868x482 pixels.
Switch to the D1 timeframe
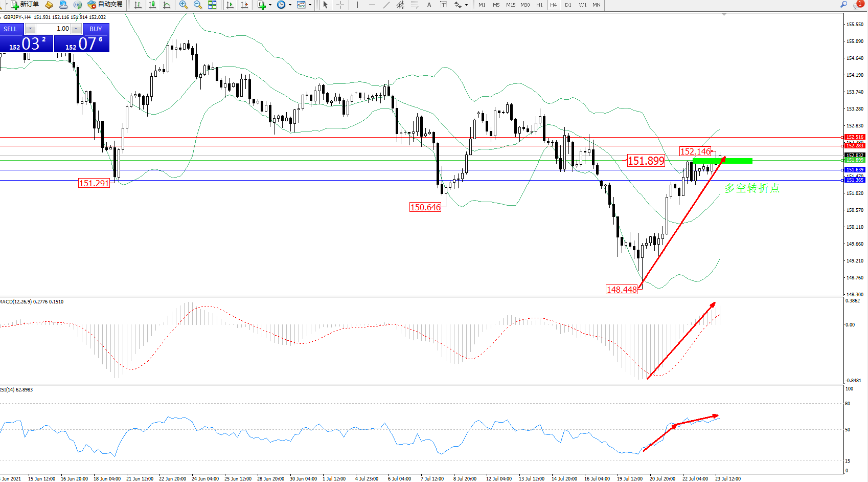coord(568,5)
